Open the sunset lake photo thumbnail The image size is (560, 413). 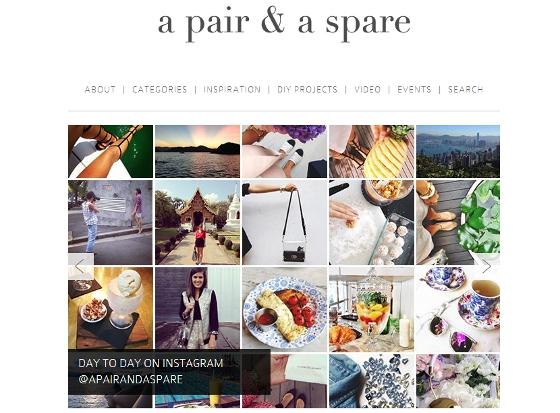(198, 151)
